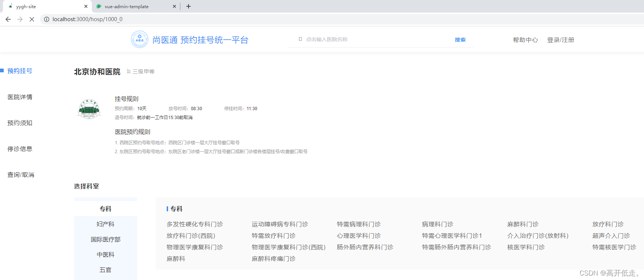Go back using browser back arrow
The image size is (644, 280).
coord(8,19)
